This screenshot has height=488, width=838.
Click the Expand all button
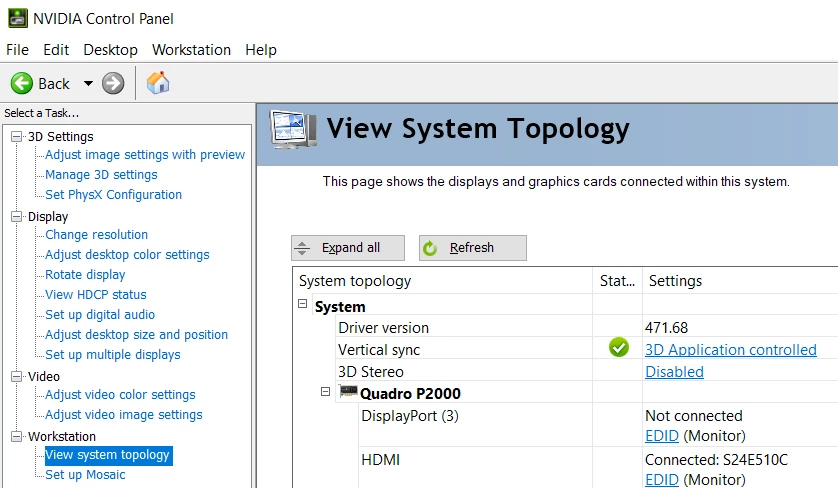pos(348,248)
